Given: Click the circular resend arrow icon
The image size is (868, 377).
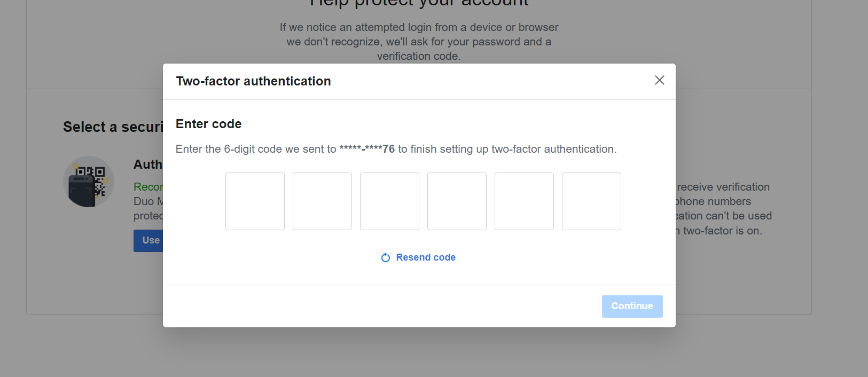Looking at the screenshot, I should tap(386, 257).
